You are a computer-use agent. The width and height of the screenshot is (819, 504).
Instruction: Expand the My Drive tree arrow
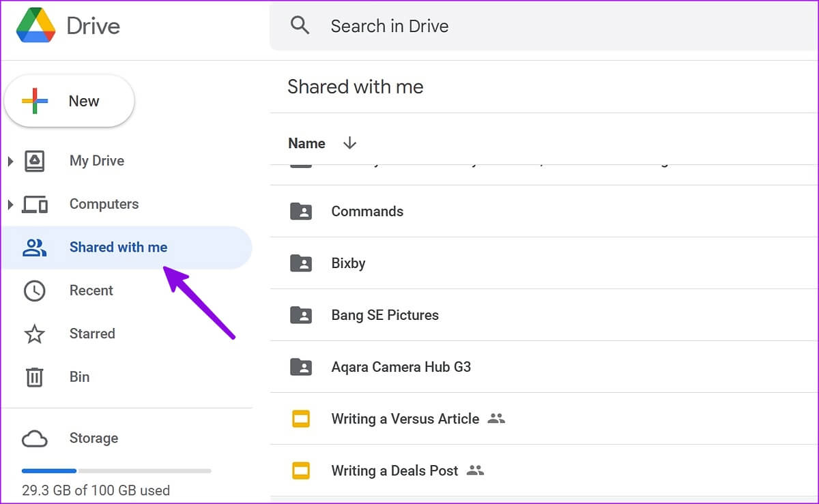[x=10, y=162]
